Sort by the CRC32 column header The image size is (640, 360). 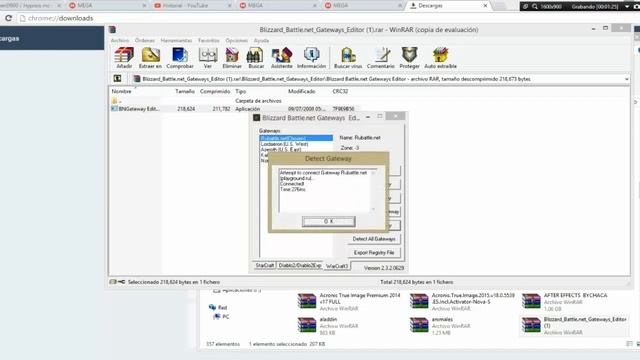tap(340, 91)
